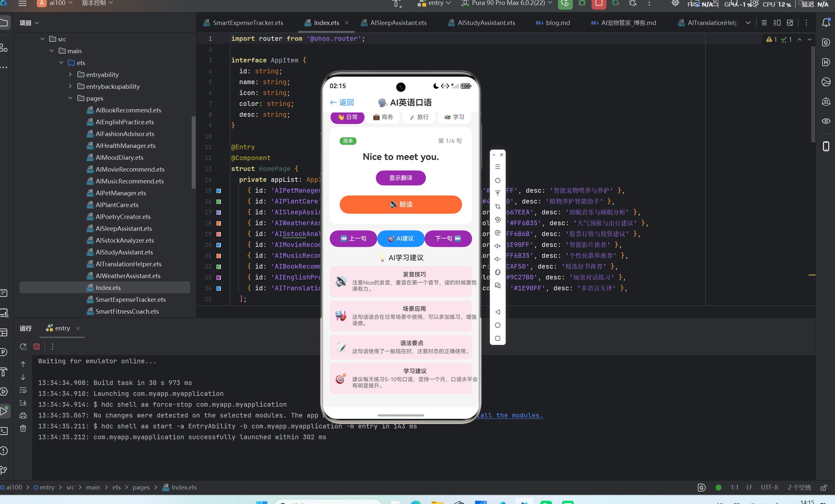Viewport: 835px width, 504px height.
Task: Toggle read-only lock in status bar
Action: click(x=824, y=488)
